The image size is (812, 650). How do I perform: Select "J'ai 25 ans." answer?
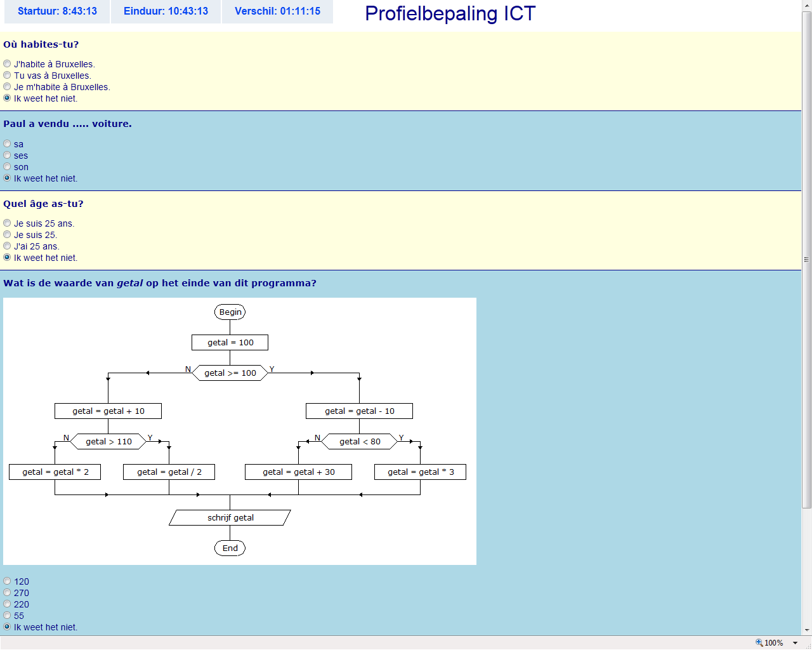7,246
